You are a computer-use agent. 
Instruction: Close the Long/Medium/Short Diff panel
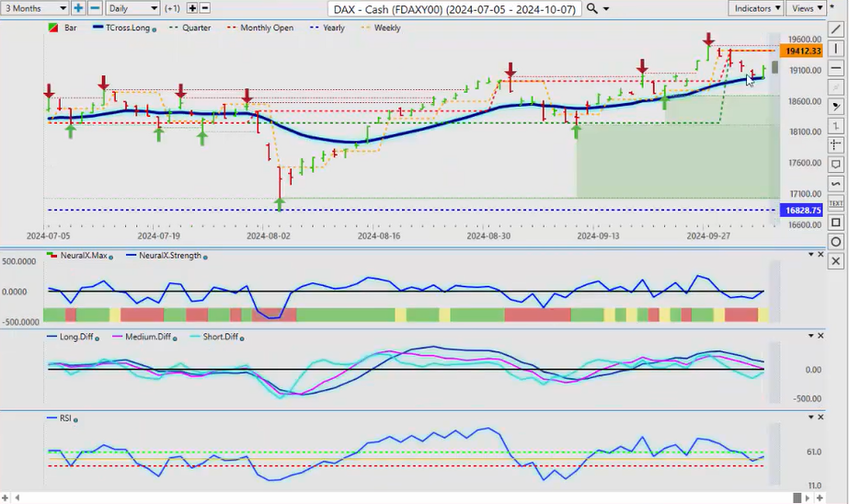pos(820,336)
